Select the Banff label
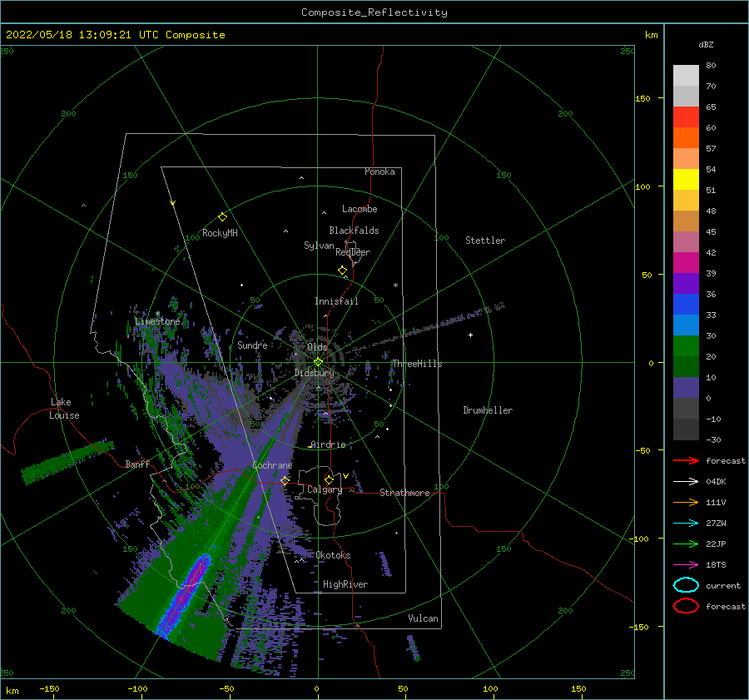 point(137,464)
